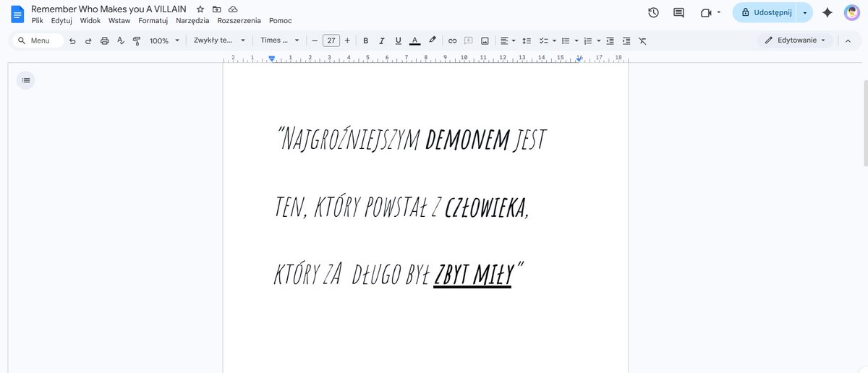Toggle italic formatting

pos(382,40)
